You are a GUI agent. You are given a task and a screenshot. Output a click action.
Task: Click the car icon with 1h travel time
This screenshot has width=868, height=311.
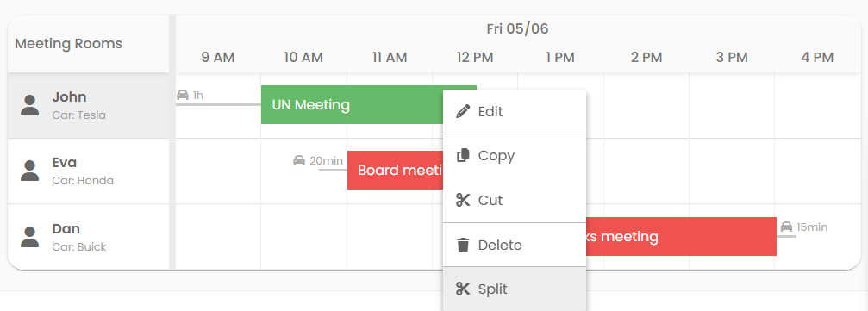183,95
